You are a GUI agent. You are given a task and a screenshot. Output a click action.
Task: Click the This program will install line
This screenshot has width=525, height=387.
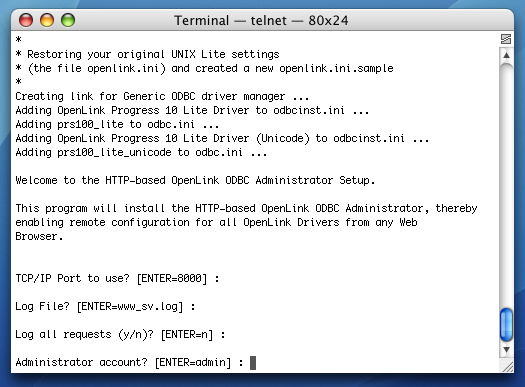pos(246,209)
